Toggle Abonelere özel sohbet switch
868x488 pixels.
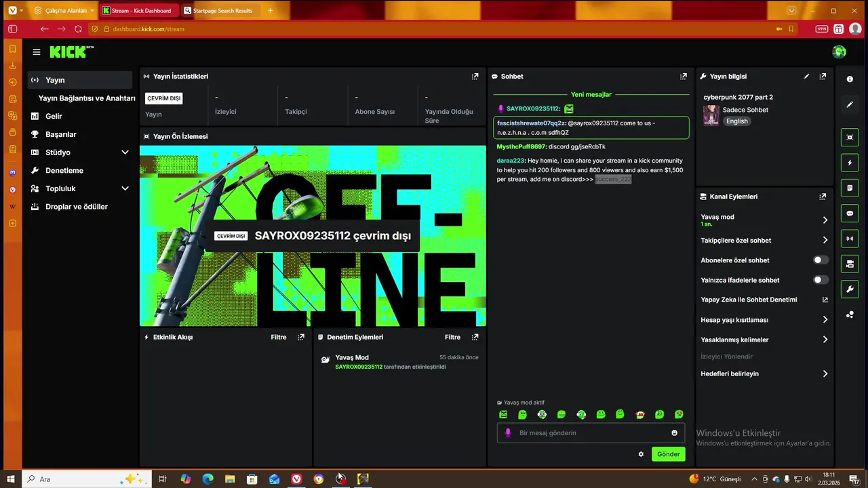tap(821, 260)
